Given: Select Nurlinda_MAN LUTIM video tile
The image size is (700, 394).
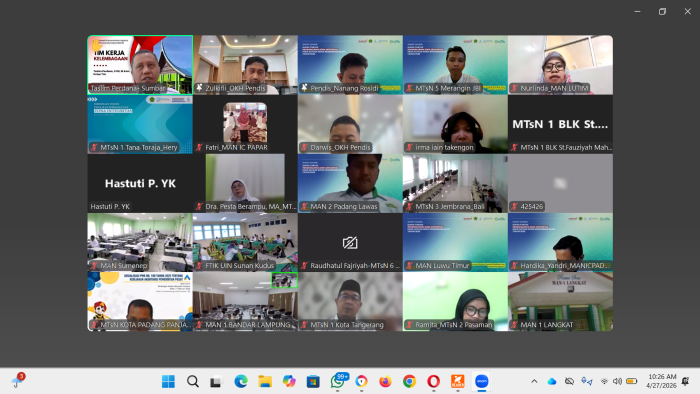Looking at the screenshot, I should tap(560, 65).
